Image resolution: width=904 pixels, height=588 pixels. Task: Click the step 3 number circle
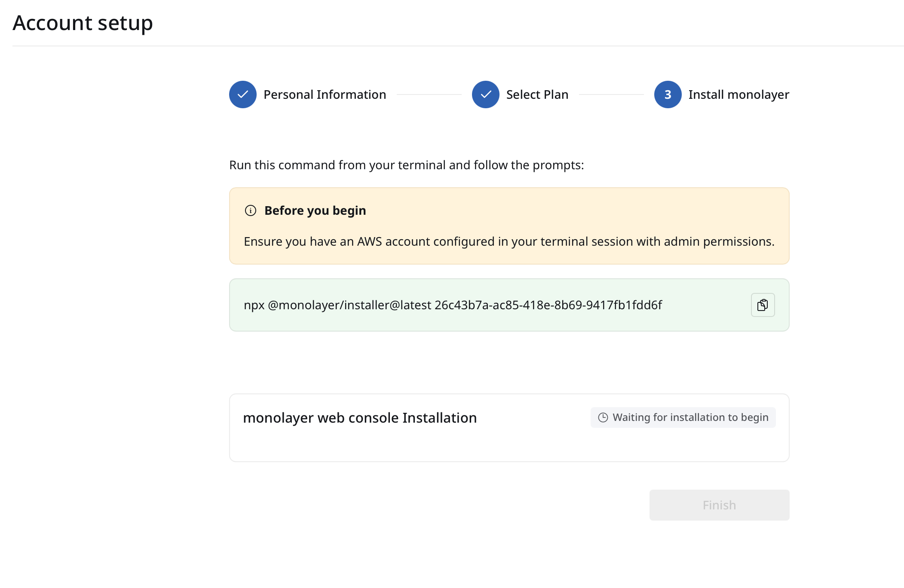[x=668, y=94]
